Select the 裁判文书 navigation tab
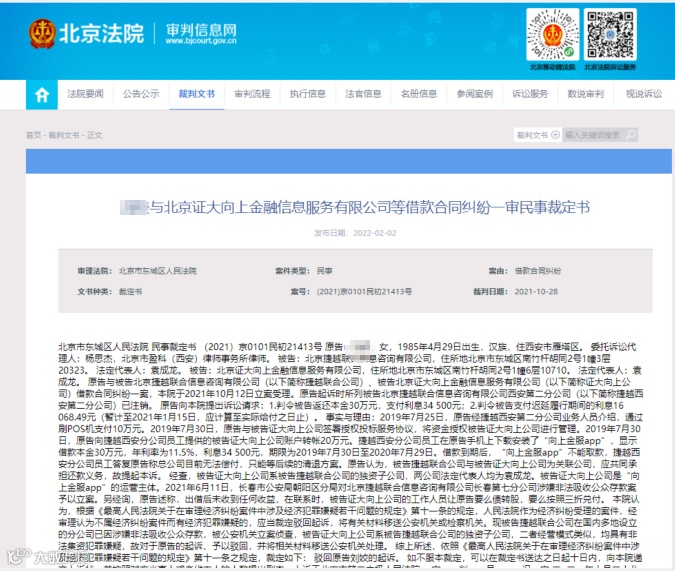This screenshot has height=571, width=675. click(x=197, y=94)
